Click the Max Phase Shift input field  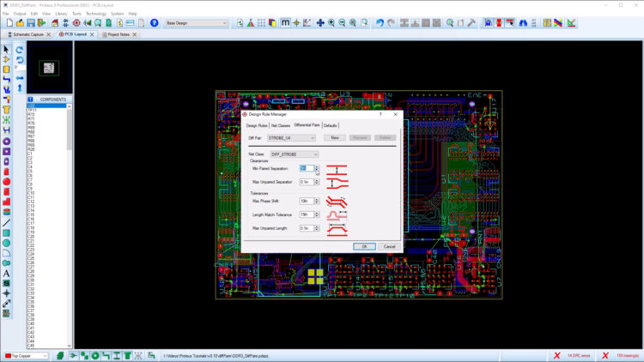click(305, 201)
